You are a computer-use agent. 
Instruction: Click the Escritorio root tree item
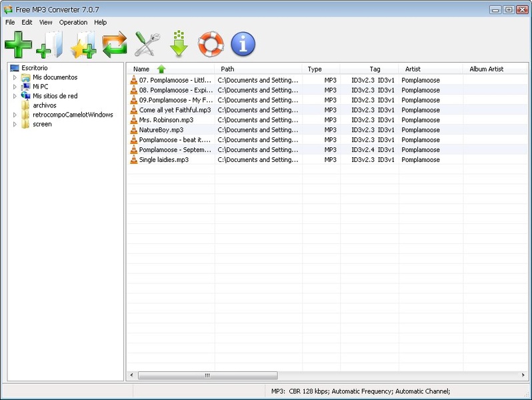point(34,68)
